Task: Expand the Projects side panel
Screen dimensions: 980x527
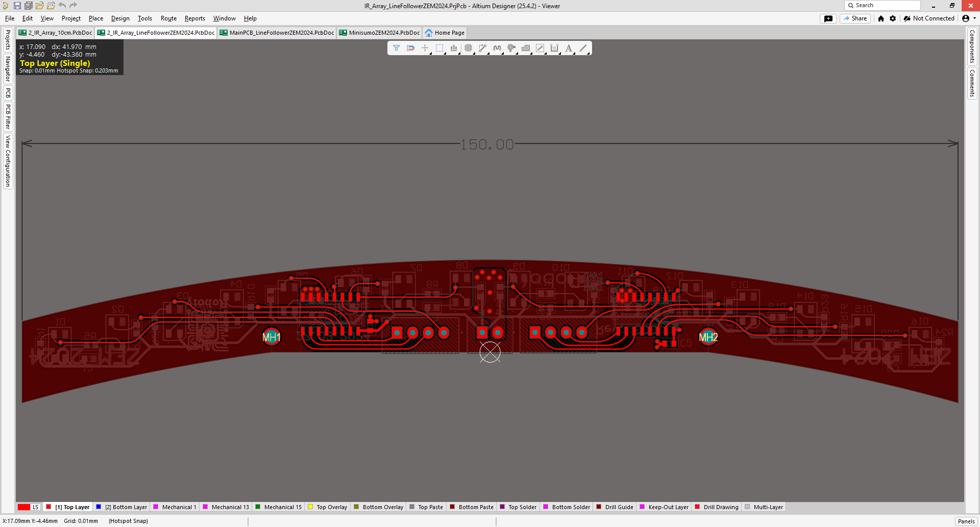Action: click(x=8, y=39)
